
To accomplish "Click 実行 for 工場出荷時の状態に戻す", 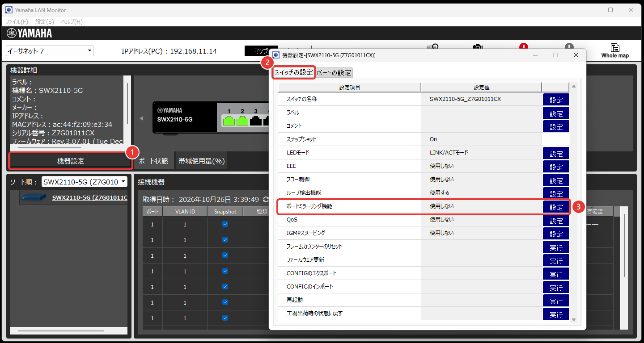I will [556, 314].
